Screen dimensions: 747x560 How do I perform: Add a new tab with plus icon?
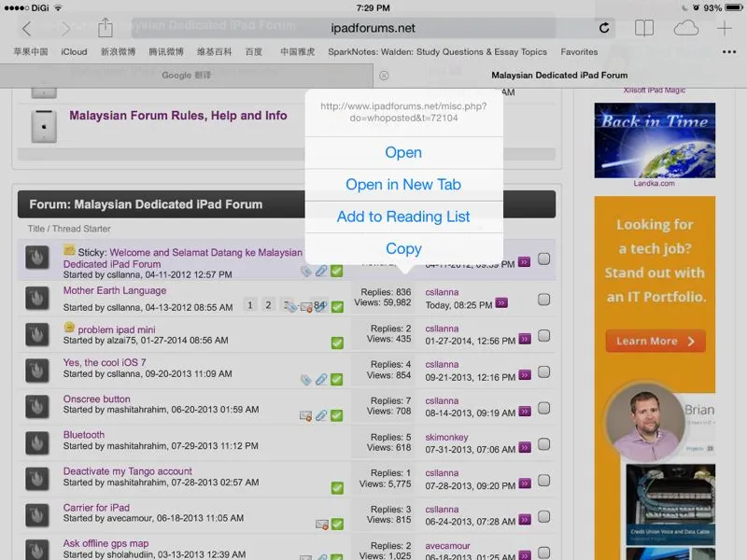pyautogui.click(x=725, y=29)
